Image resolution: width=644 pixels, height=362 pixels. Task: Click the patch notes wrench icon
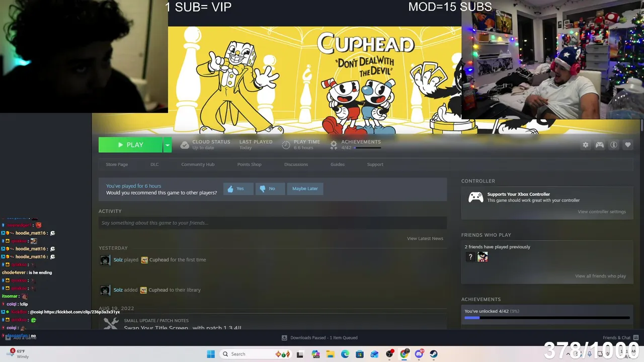[111, 324]
